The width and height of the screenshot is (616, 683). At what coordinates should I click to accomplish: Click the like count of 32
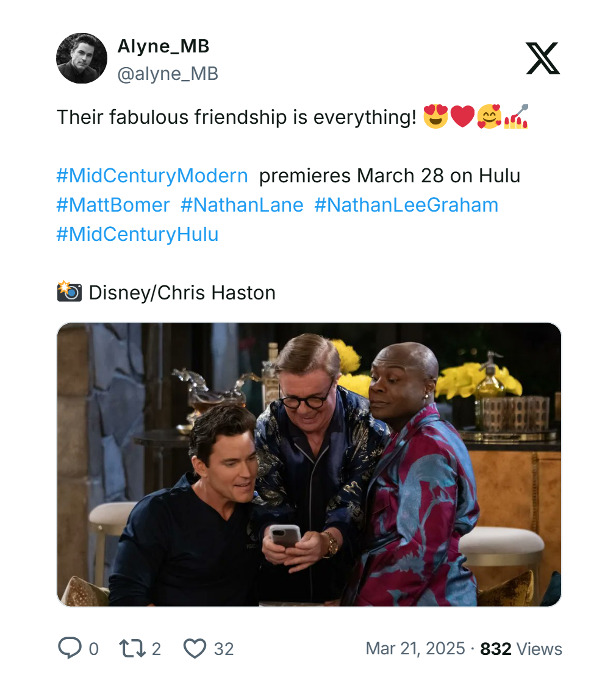coord(224,648)
